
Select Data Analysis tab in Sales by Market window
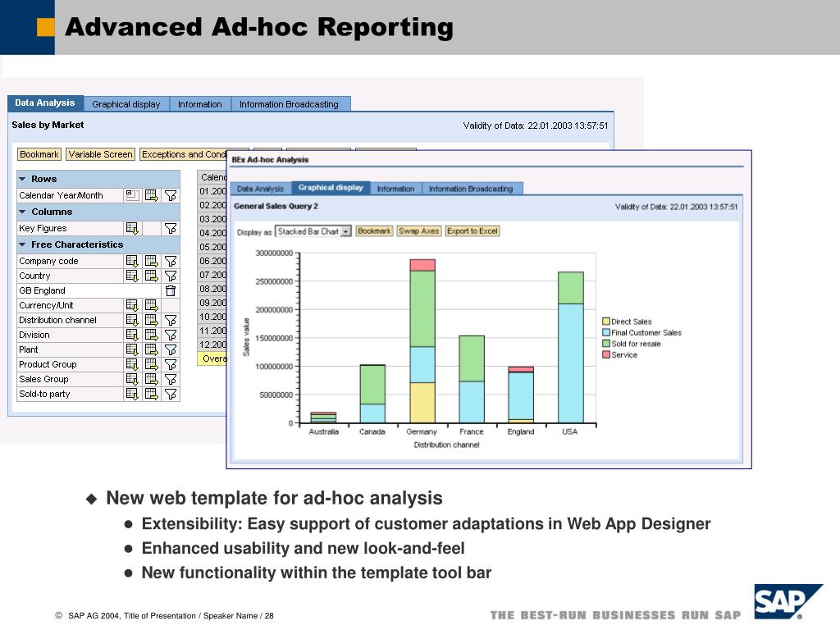click(x=45, y=103)
